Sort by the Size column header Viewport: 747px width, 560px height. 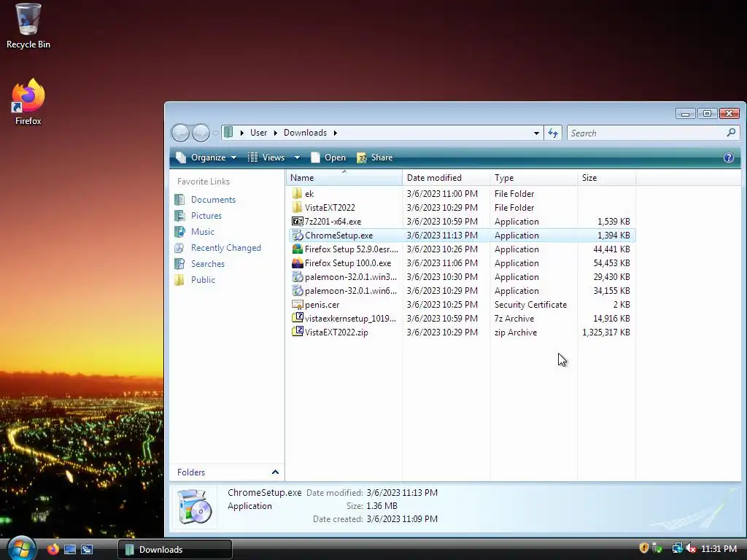606,178
